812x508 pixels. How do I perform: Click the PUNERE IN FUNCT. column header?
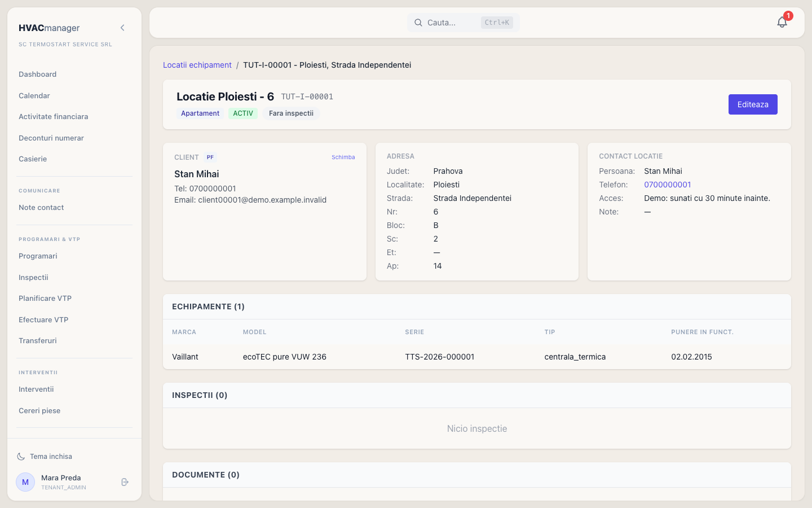click(703, 332)
